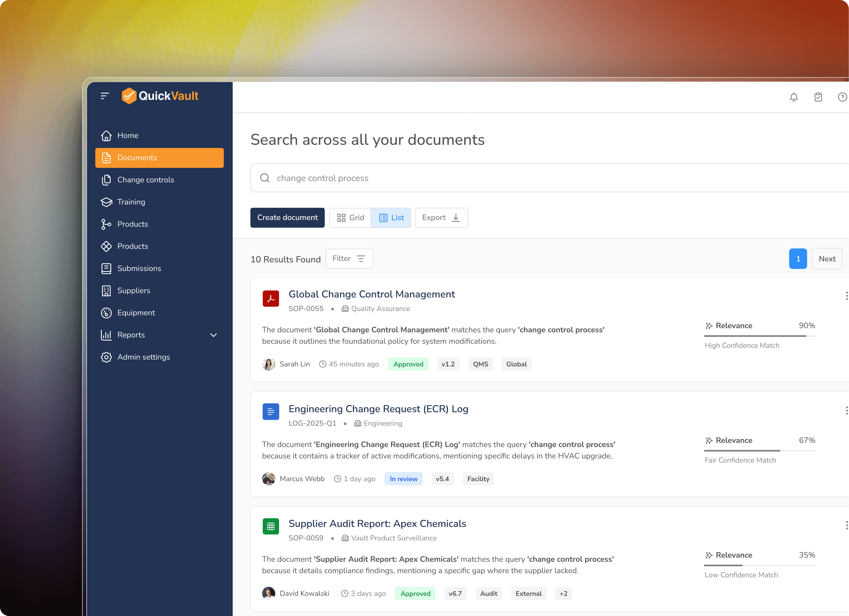
Task: Click the green spreadsheet icon
Action: 271,526
